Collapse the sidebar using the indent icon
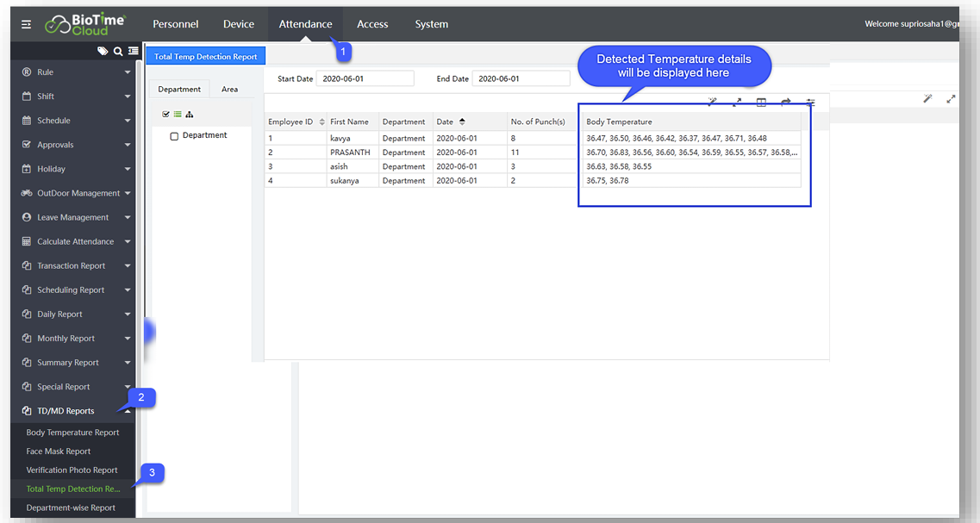The height and width of the screenshot is (523, 980). tap(133, 52)
